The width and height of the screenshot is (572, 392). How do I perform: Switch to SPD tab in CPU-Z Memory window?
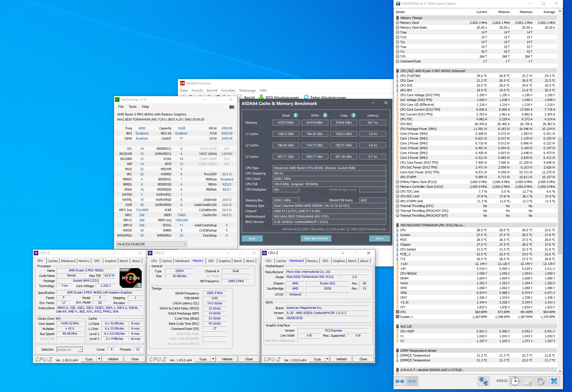click(211, 261)
